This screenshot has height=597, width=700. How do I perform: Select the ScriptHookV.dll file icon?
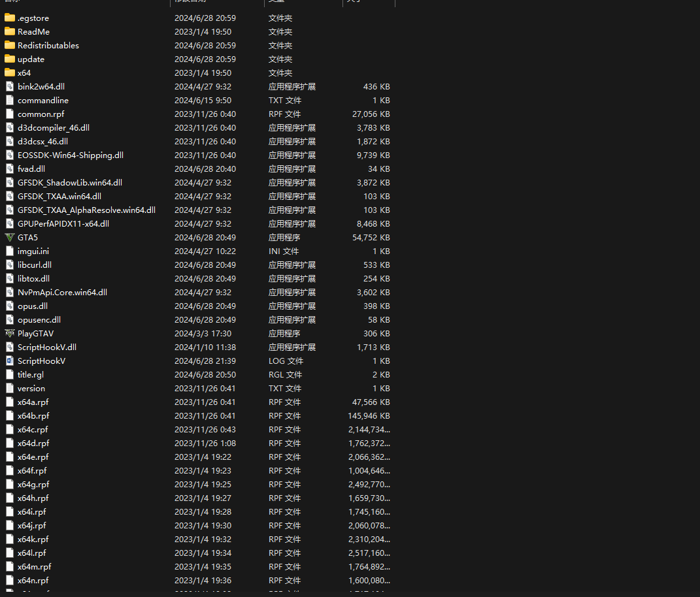click(x=10, y=347)
